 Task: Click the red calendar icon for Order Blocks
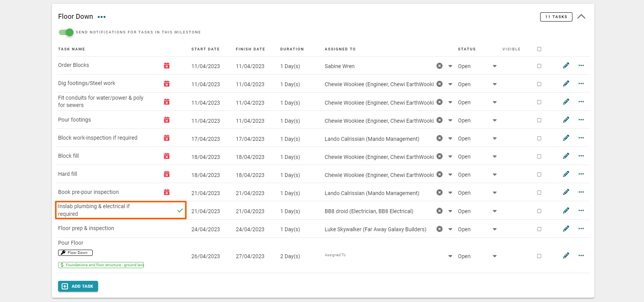pos(167,66)
